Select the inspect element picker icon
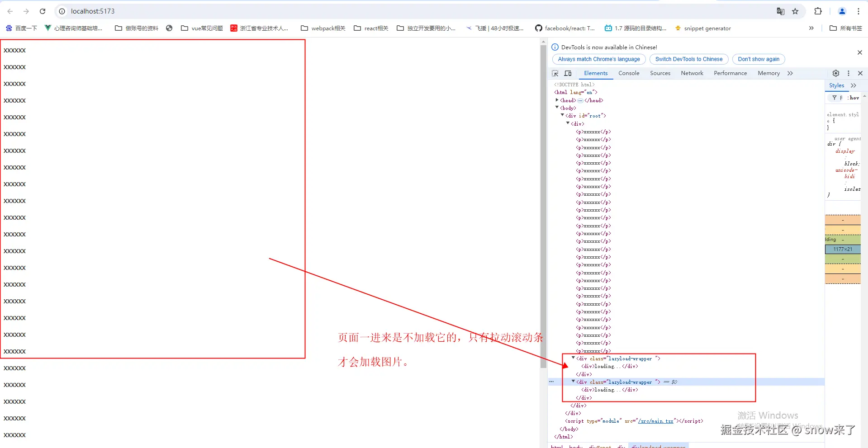 555,73
